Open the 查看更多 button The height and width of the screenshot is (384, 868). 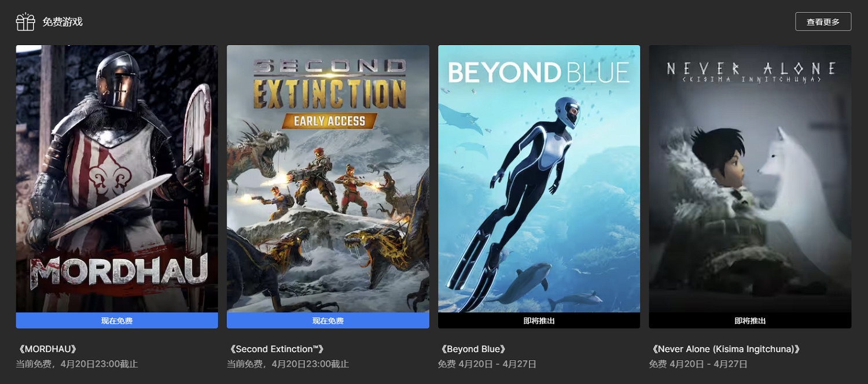(x=823, y=21)
